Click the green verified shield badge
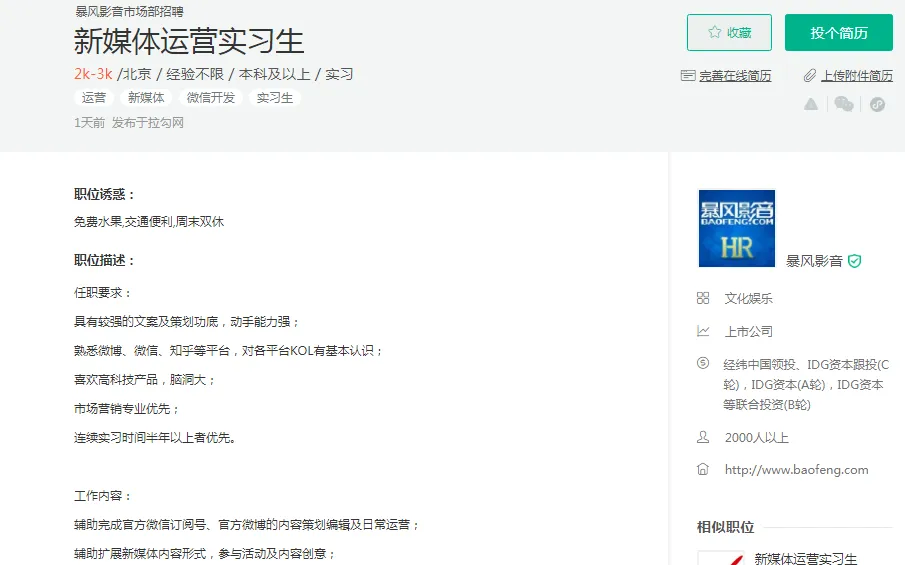The width and height of the screenshot is (905, 565). coord(854,261)
